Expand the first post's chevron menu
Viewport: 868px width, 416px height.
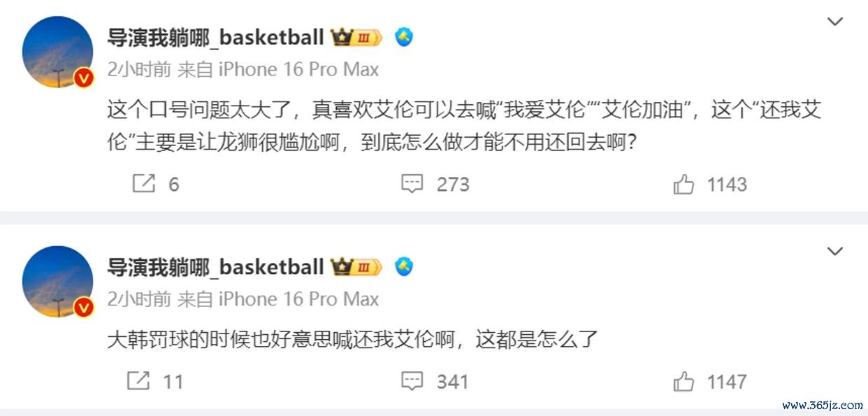(835, 22)
